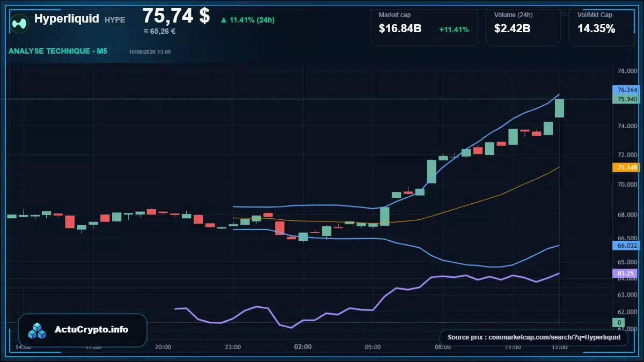644x362 pixels.
Task: Click the 16/06/2026 13:00 timestamp
Action: (150, 52)
